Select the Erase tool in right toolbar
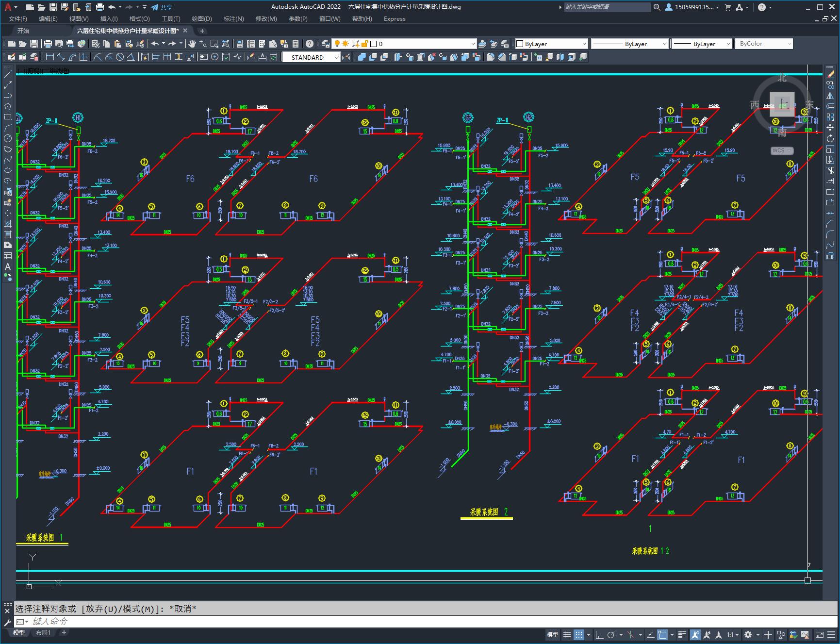840x644 pixels. [x=830, y=74]
